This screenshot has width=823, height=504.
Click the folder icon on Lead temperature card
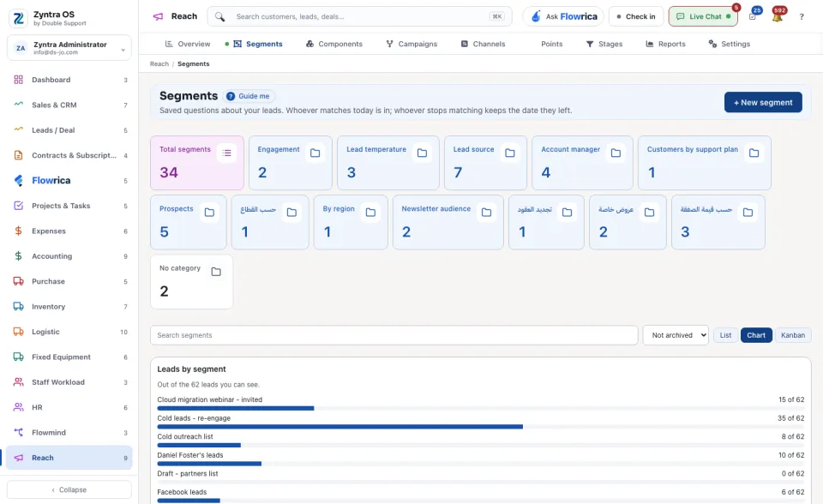pyautogui.click(x=422, y=153)
